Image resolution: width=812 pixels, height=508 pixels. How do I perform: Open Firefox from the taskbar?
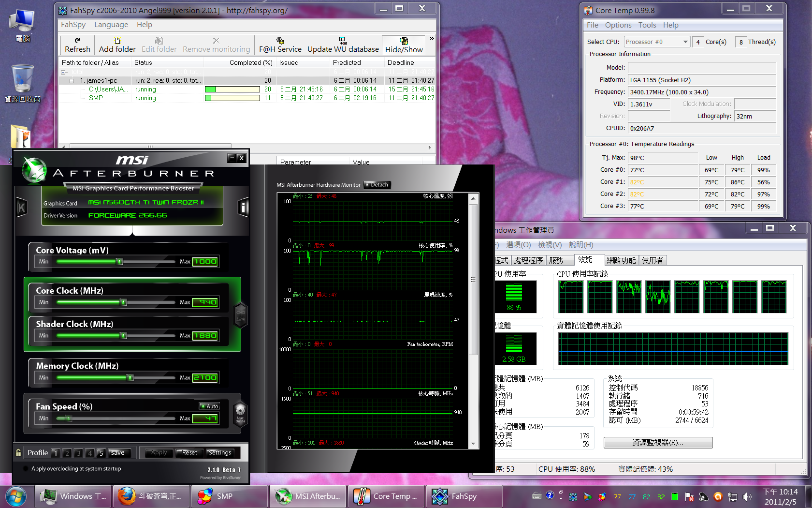[152, 496]
